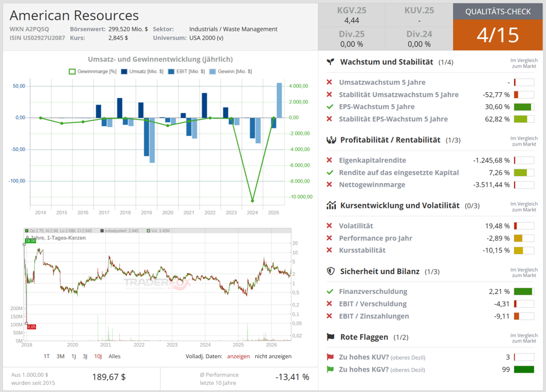Click the EBIT / Zinszahlungen value -9,11
This screenshot has height=392, width=546.
tap(502, 316)
